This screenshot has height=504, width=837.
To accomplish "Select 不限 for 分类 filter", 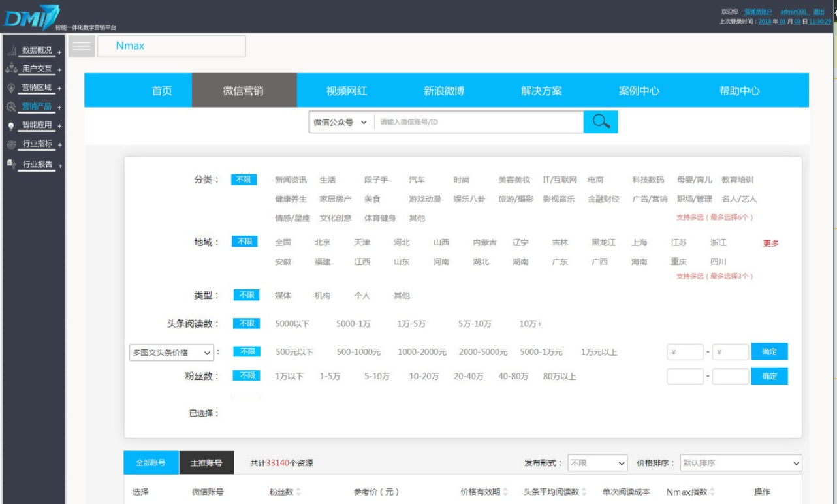I will (x=244, y=180).
